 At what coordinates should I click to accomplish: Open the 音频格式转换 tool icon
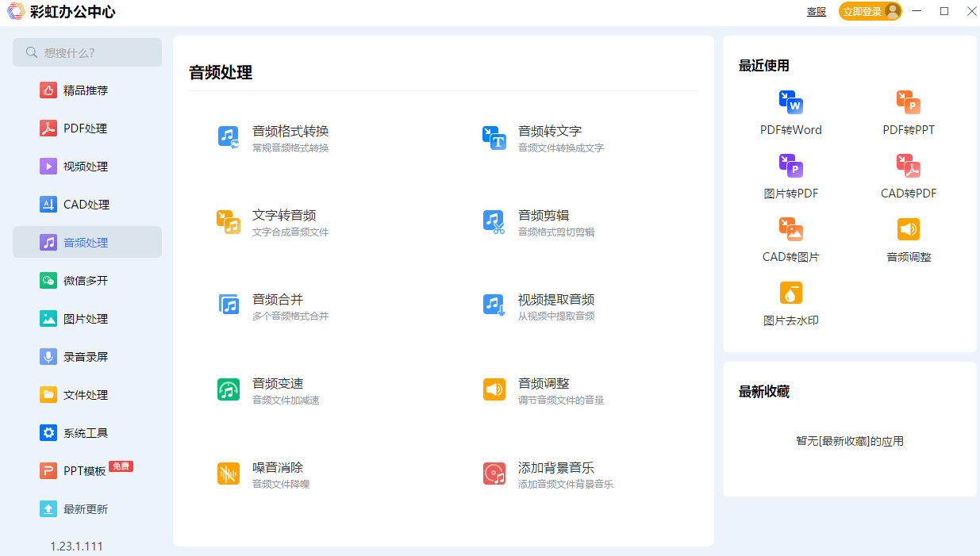coord(228,137)
